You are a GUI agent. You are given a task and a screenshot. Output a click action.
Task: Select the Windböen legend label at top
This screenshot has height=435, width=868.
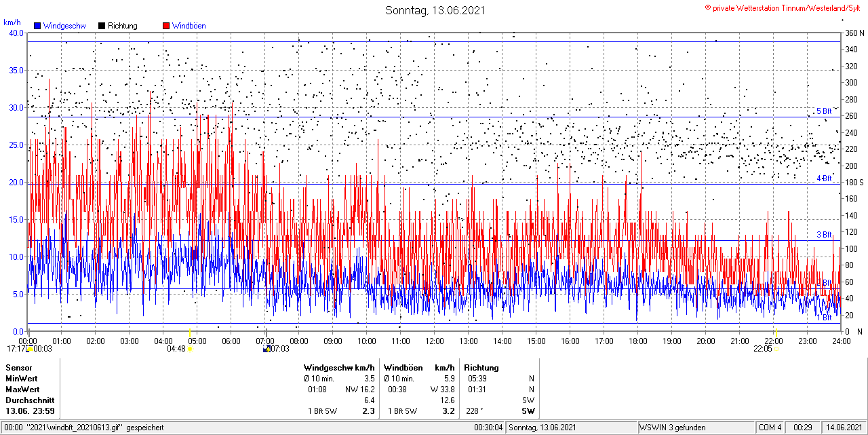tap(189, 26)
